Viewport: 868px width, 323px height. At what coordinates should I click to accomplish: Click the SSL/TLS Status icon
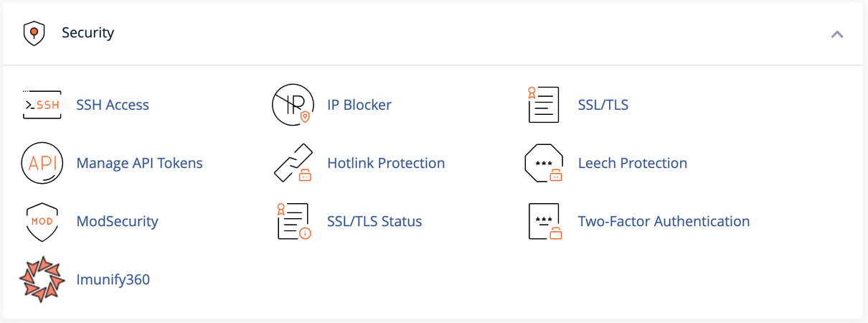click(293, 222)
